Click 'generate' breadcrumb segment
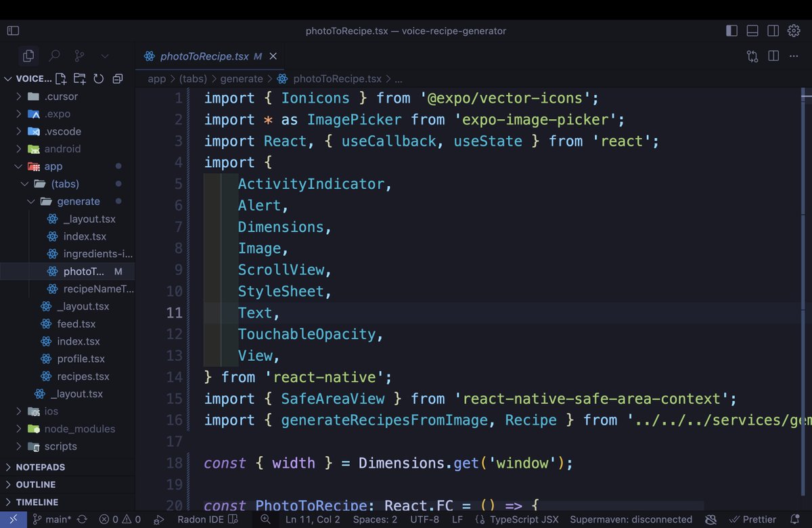Image resolution: width=812 pixels, height=528 pixels. coord(242,79)
